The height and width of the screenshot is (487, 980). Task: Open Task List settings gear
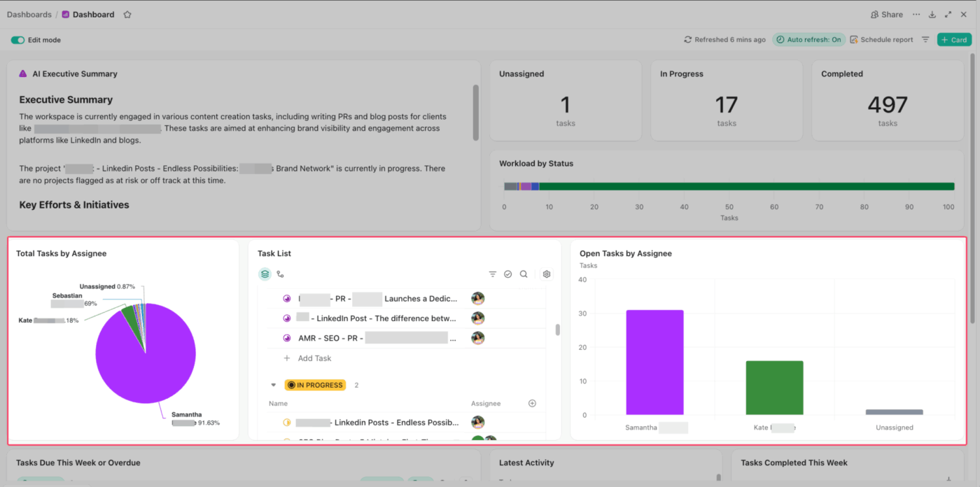point(547,274)
